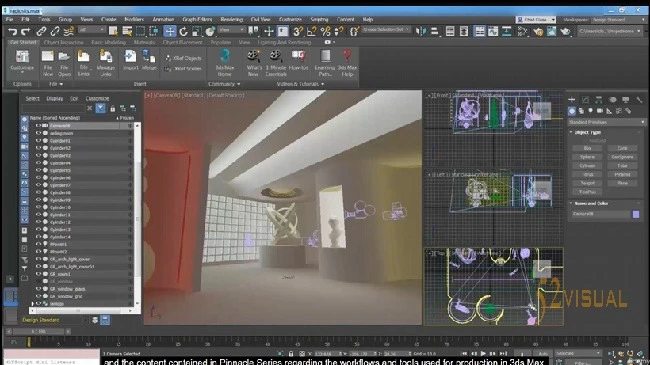Open the View reference coordinate dropdown
The image size is (650, 365).
pyautogui.click(x=232, y=30)
